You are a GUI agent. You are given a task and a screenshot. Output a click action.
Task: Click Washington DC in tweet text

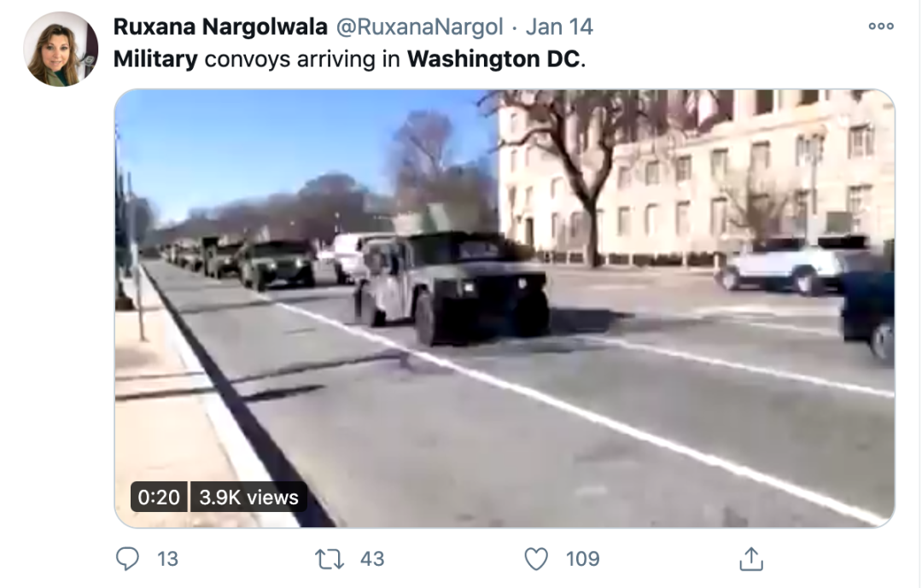494,60
